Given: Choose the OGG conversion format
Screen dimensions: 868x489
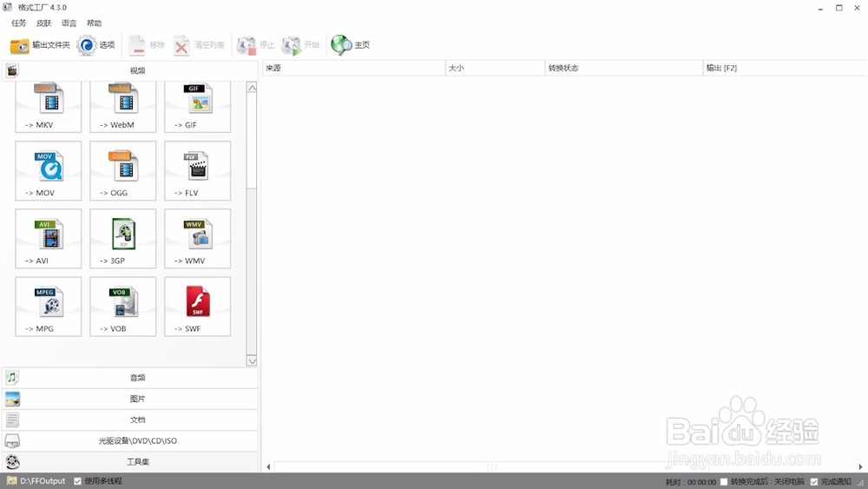Looking at the screenshot, I should tap(123, 170).
